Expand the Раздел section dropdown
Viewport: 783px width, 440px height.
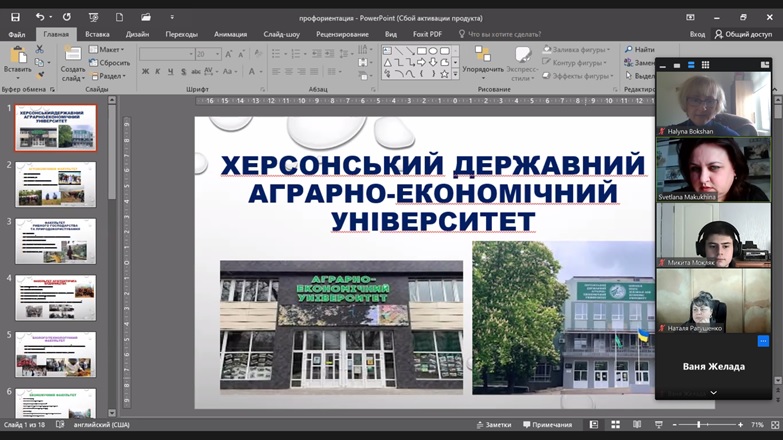coord(108,76)
